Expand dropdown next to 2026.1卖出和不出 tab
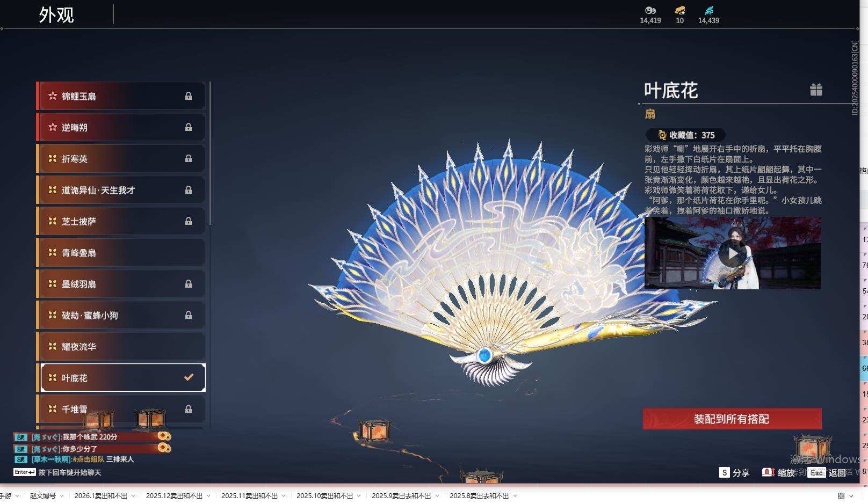Viewport: 868px width, 504px height. point(132,496)
